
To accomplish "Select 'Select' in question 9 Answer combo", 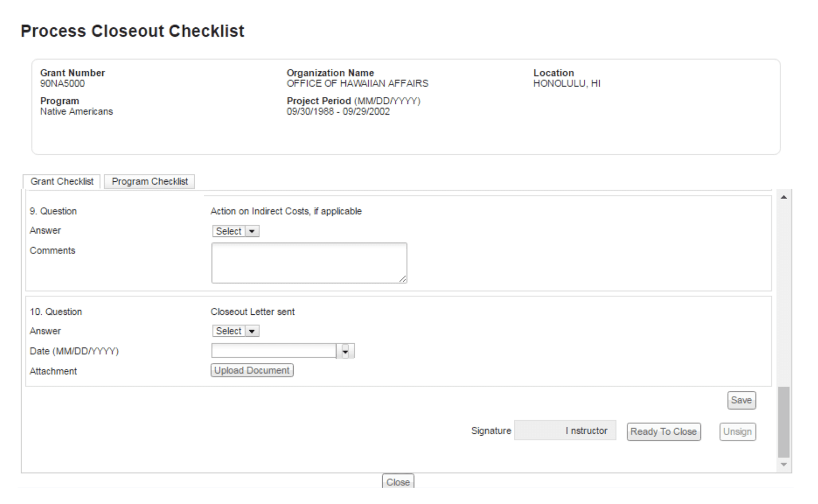I will tap(228, 231).
